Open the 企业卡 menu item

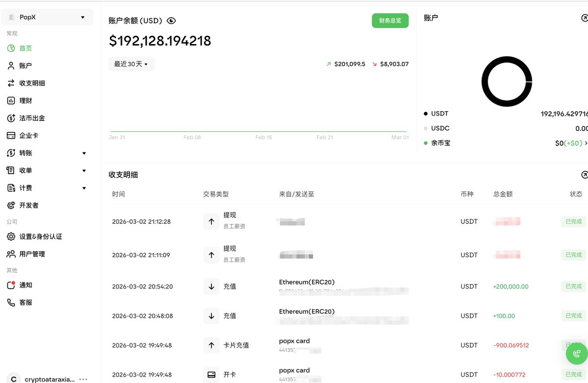(x=29, y=136)
